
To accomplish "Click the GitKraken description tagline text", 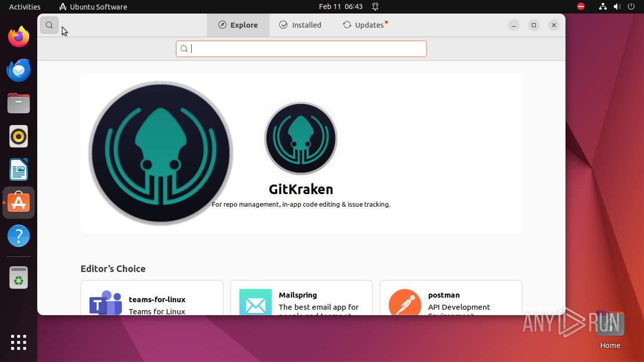I will (301, 205).
